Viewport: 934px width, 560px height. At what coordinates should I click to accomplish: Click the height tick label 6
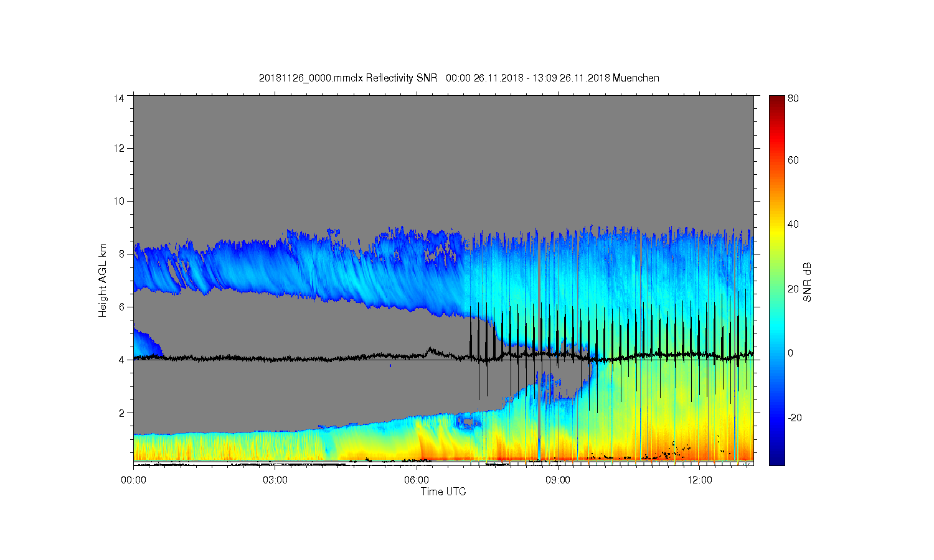(x=122, y=307)
